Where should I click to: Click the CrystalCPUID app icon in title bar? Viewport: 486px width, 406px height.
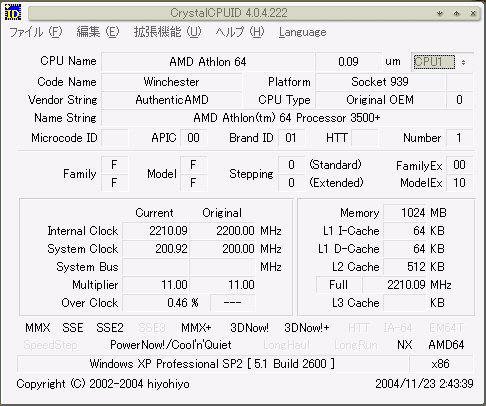[x=13, y=13]
